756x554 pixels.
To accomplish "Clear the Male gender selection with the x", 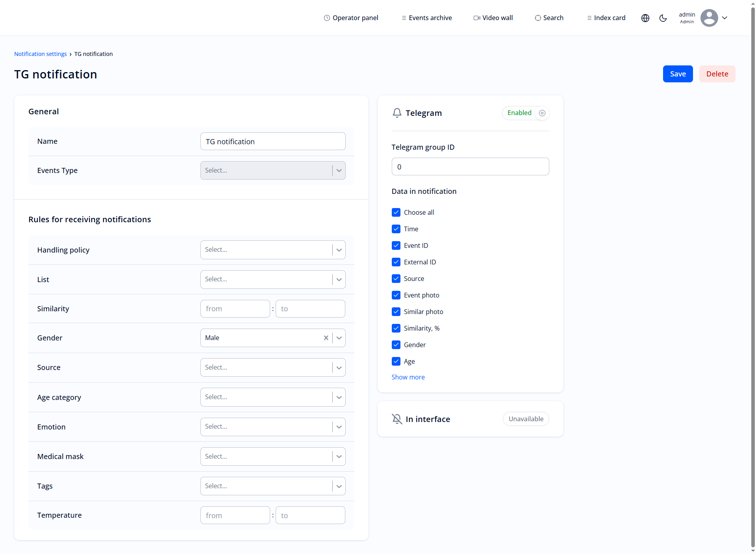I will tap(326, 338).
